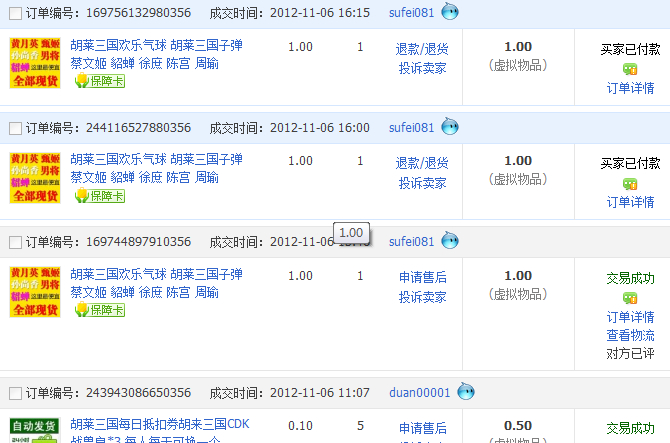Click 退款/退货 for order 169756132980356
This screenshot has height=443, width=670.
[422, 49]
